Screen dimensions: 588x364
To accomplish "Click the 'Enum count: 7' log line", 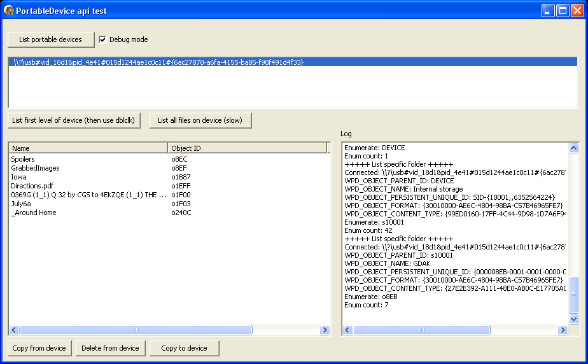I will [x=367, y=305].
